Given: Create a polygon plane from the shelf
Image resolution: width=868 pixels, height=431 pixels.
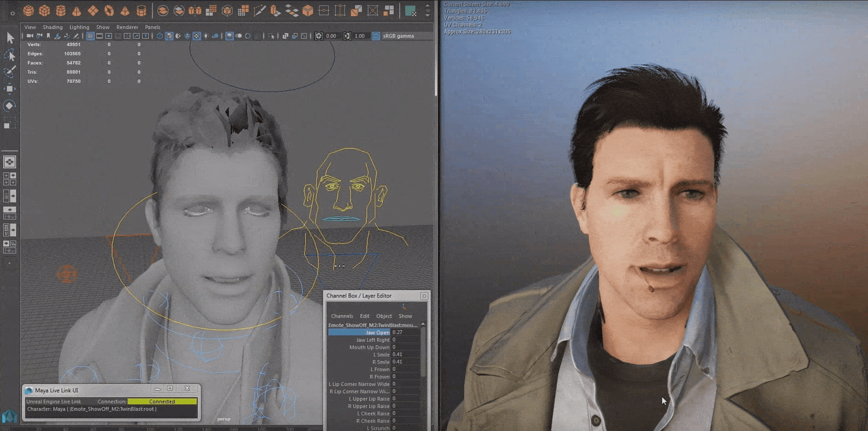Looking at the screenshot, I should (93, 11).
